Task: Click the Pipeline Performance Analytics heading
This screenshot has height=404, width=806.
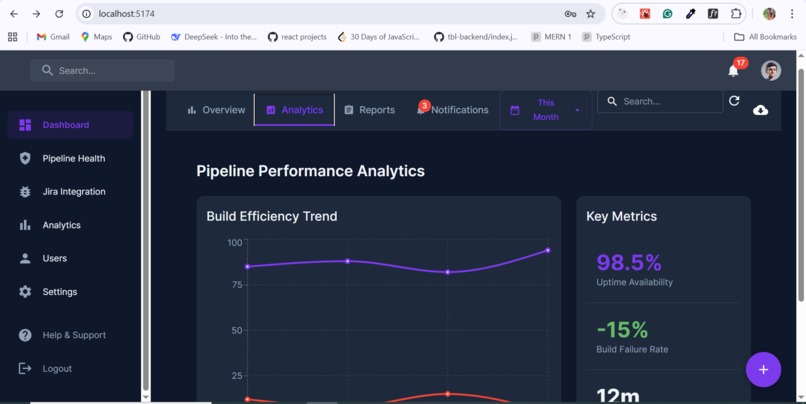Action: coord(310,171)
